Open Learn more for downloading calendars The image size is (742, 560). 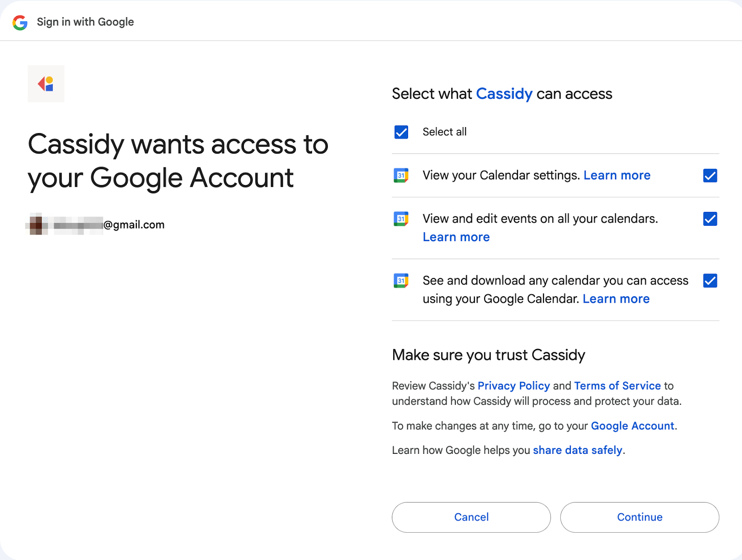coord(616,299)
